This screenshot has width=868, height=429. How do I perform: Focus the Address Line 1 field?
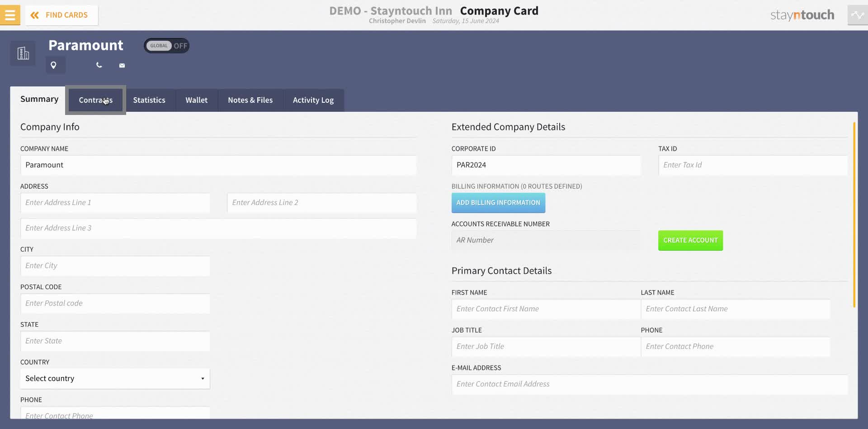click(x=115, y=203)
